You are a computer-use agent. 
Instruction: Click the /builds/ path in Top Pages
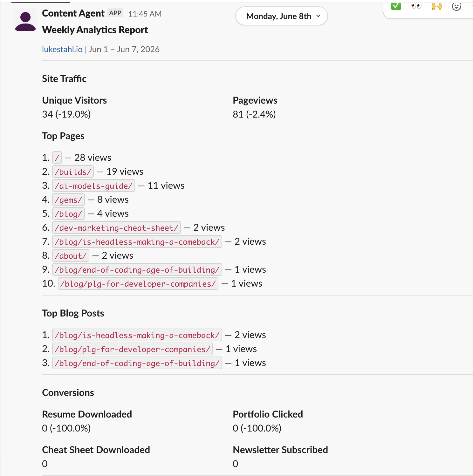[x=73, y=172]
